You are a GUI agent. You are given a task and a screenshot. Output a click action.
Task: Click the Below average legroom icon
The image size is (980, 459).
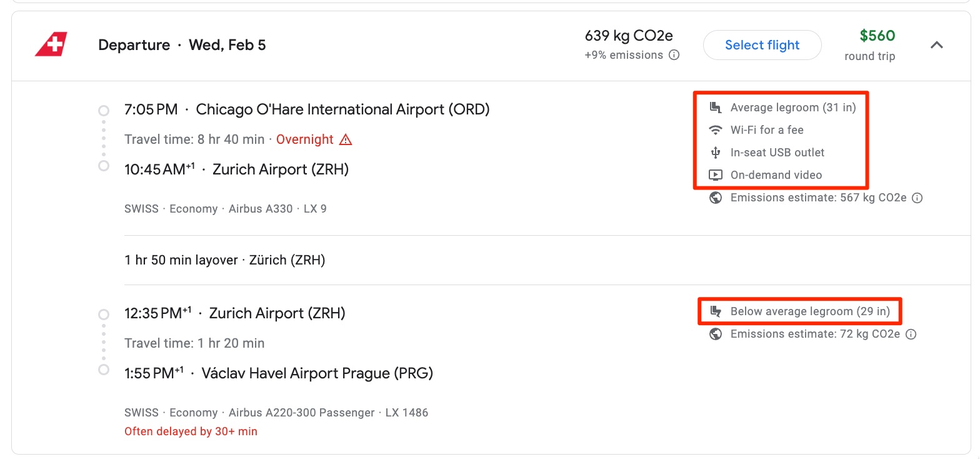click(x=715, y=311)
